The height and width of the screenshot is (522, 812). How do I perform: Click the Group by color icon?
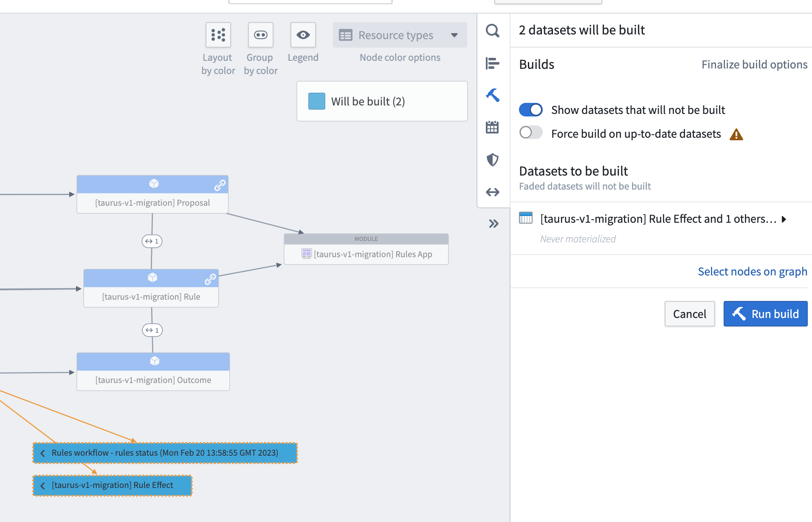tap(261, 35)
